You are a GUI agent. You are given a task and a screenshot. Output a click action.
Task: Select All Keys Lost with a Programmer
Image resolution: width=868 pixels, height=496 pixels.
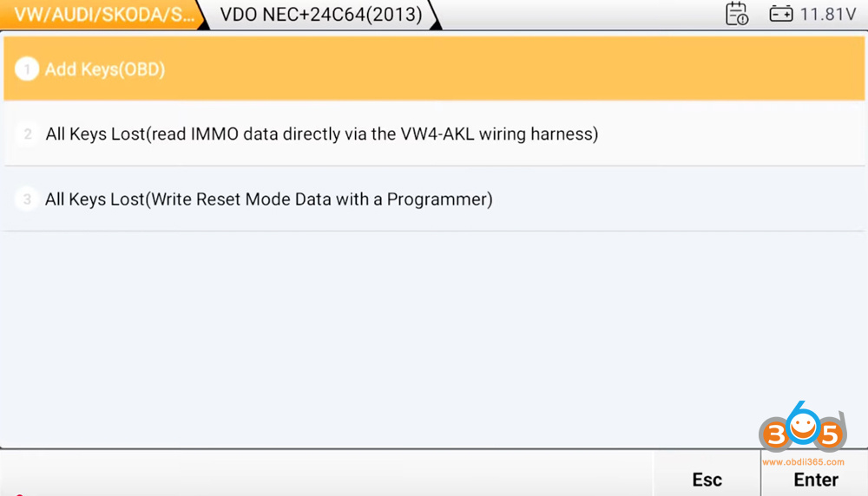point(268,199)
